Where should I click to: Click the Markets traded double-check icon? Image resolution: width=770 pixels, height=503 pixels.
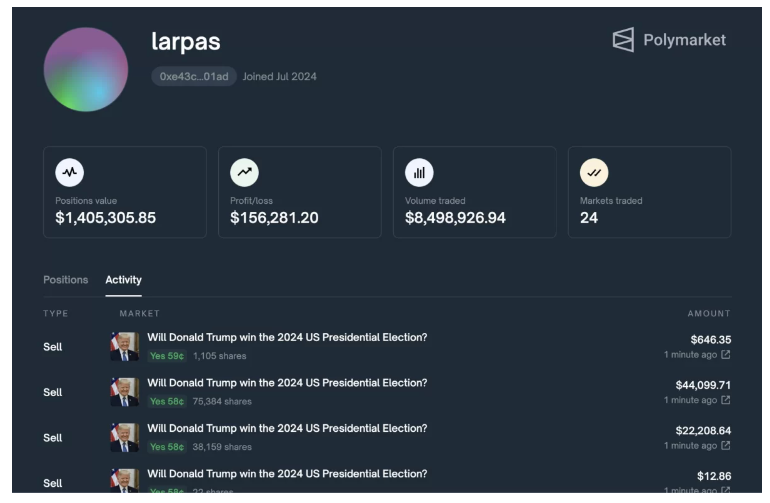tap(594, 172)
